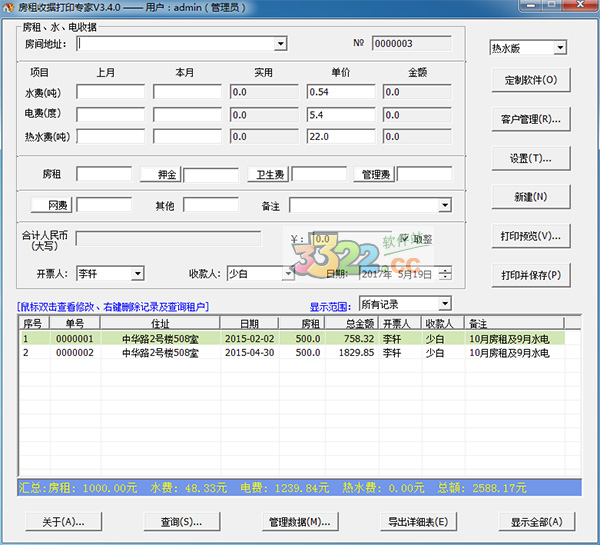Screen dimensions: 600x545
Task: Expand the 热水版 version dropdown
Action: pyautogui.click(x=559, y=48)
